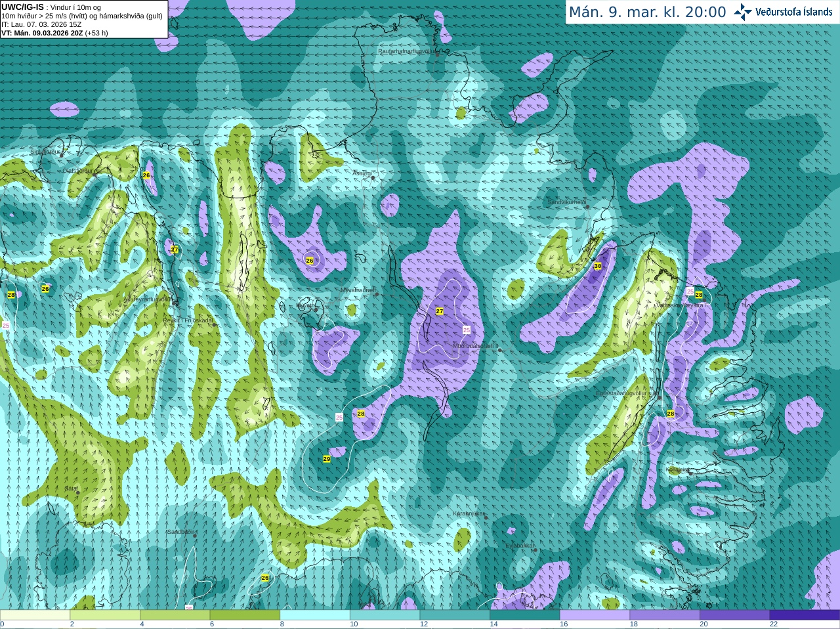Click the 6–8 m/s olive green legend swatch
This screenshot has width=840, height=629.
click(245, 615)
